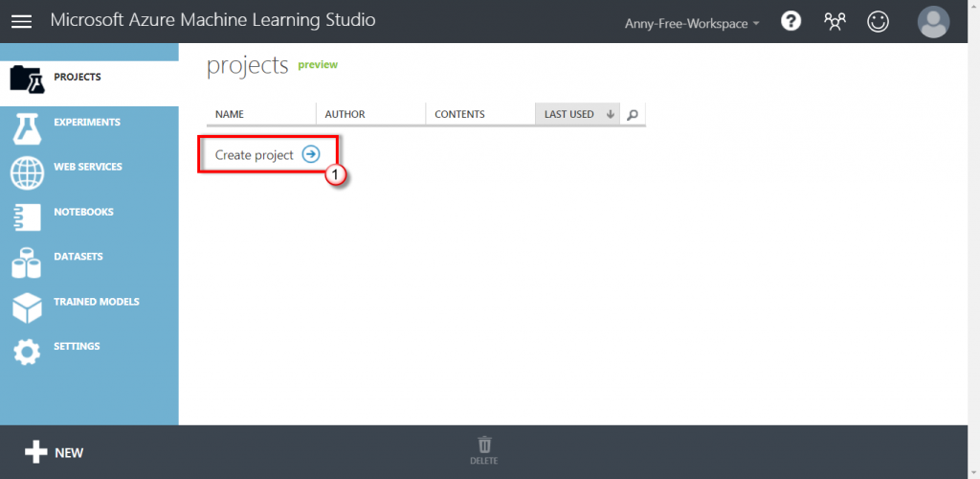The image size is (980, 479).
Task: Click the Create project arrow icon
Action: [311, 154]
